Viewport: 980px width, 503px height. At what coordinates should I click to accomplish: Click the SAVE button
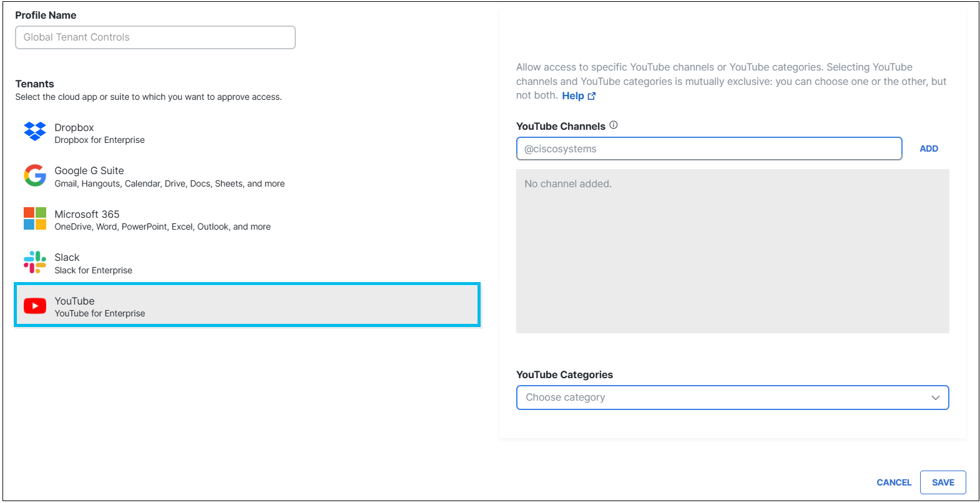[943, 482]
